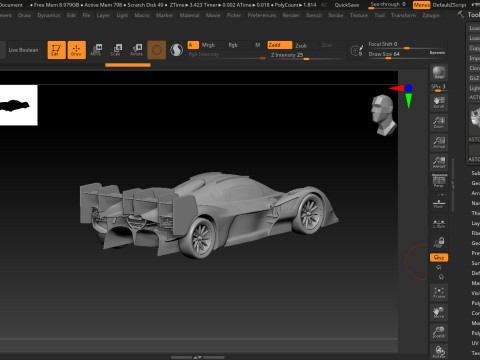
Task: Open the Render menu
Action: (x=291, y=15)
